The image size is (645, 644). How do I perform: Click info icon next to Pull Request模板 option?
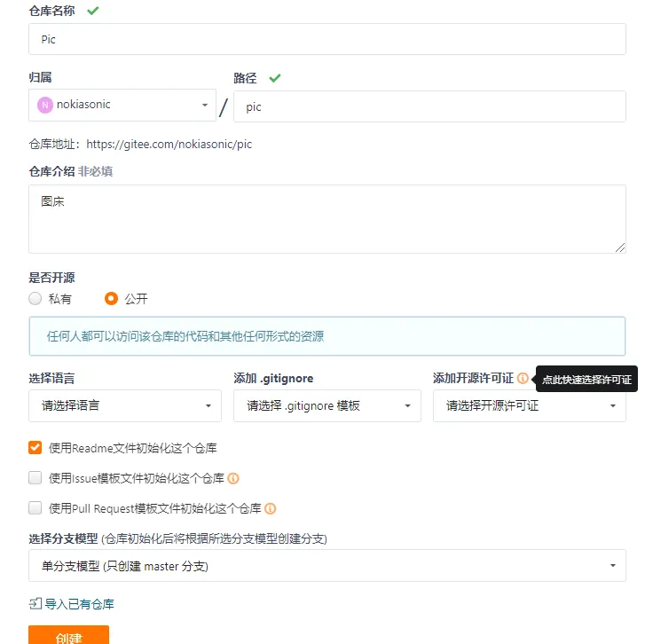point(271,508)
